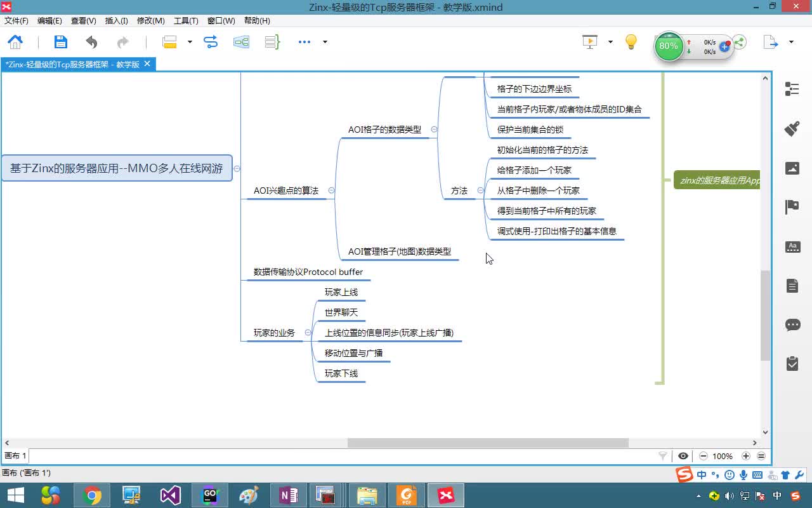The image size is (812, 508).
Task: Open the Comments panel in the sidebar
Action: [x=792, y=325]
